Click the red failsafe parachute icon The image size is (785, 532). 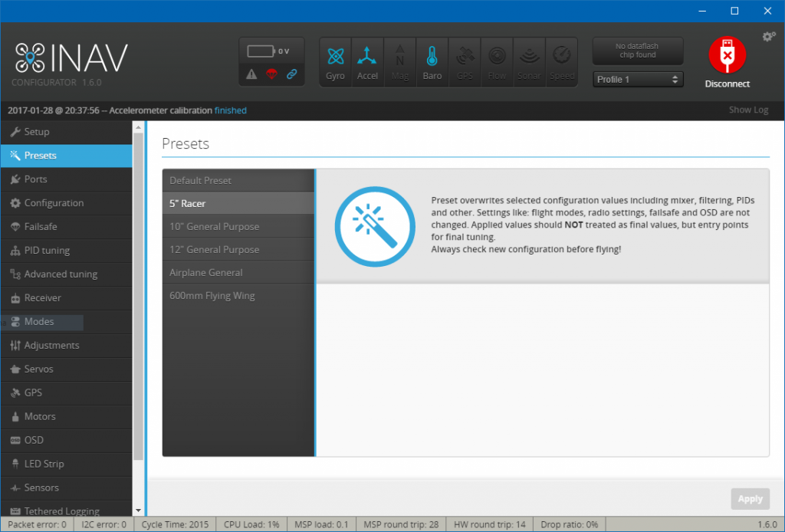click(x=271, y=74)
